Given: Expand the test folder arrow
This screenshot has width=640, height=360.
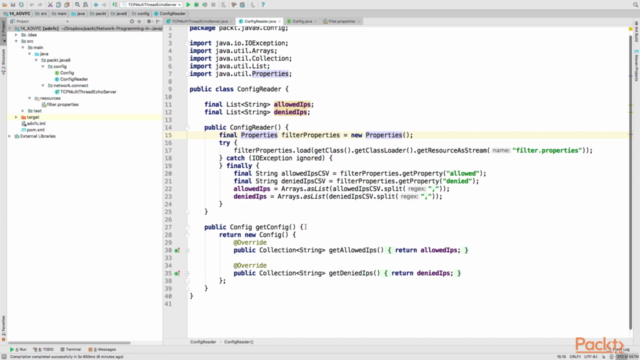Looking at the screenshot, I should pyautogui.click(x=23, y=111).
